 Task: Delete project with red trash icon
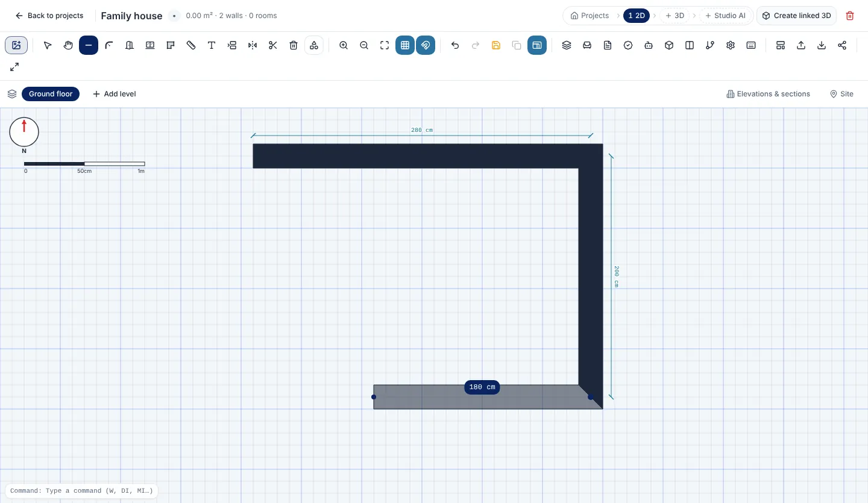coord(850,16)
